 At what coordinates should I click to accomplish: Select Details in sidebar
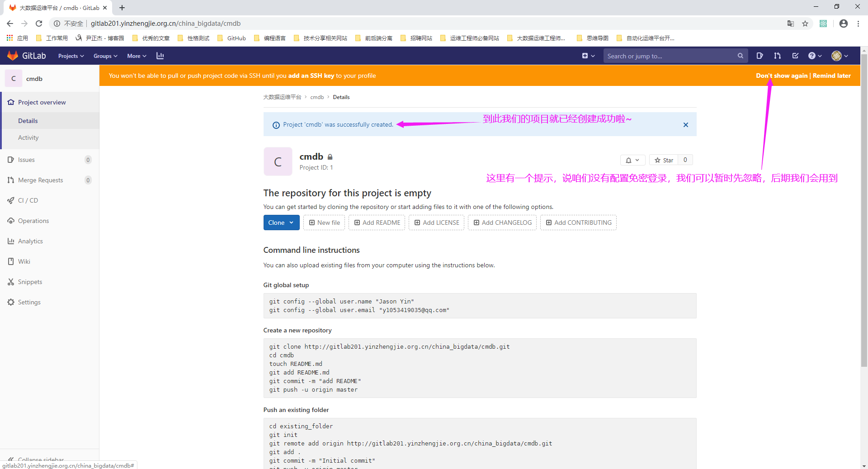pyautogui.click(x=50, y=121)
